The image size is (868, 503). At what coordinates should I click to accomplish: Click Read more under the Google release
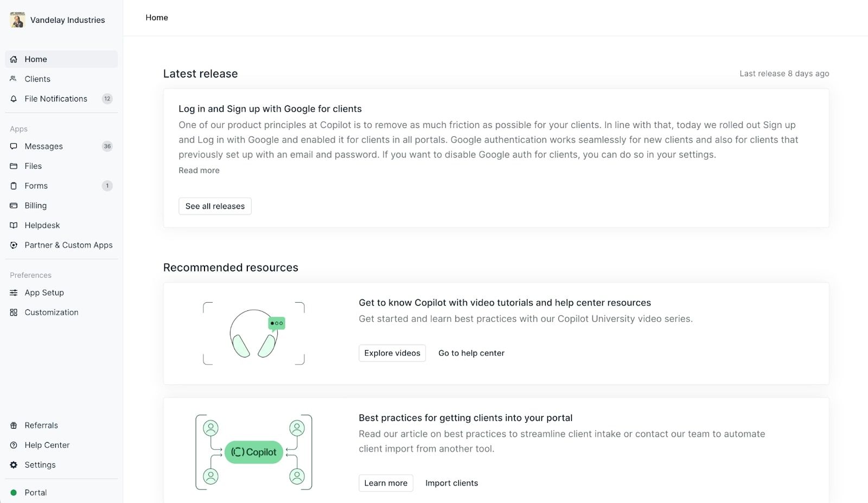(x=199, y=170)
